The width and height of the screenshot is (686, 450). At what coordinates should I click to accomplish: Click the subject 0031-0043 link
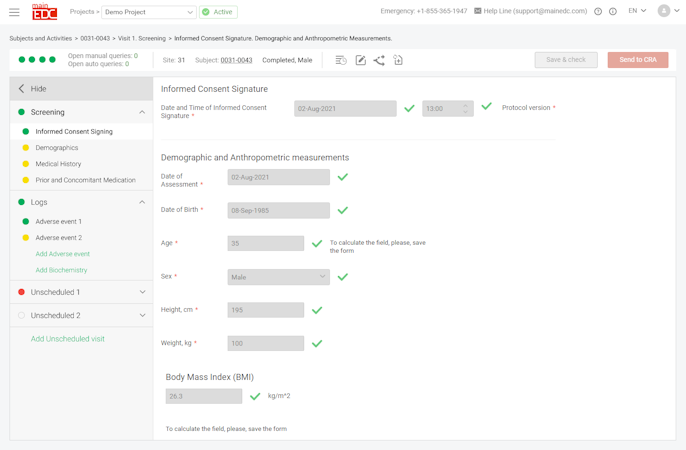[x=236, y=60]
